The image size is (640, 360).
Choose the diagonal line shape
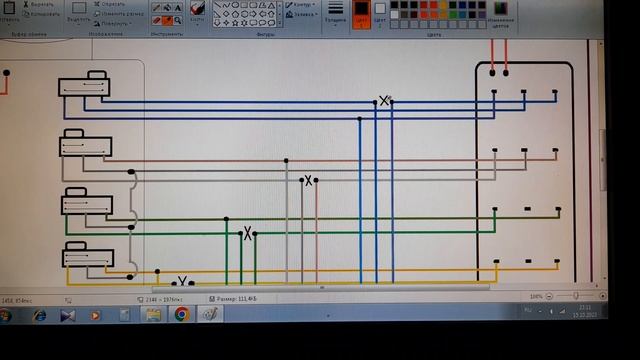click(217, 6)
